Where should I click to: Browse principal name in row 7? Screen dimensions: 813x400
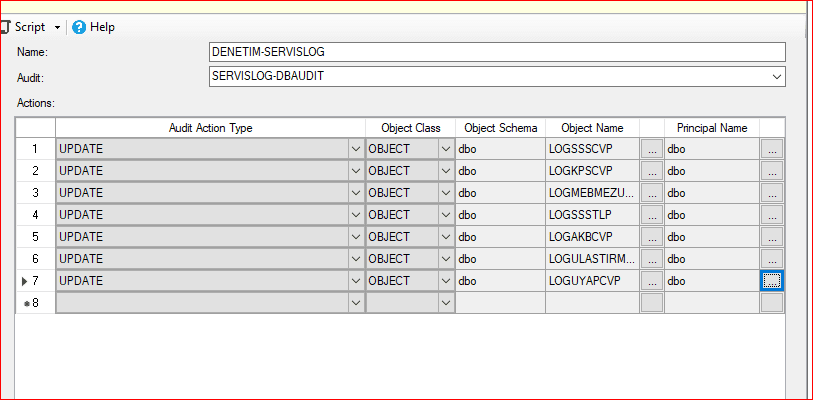pos(771,281)
